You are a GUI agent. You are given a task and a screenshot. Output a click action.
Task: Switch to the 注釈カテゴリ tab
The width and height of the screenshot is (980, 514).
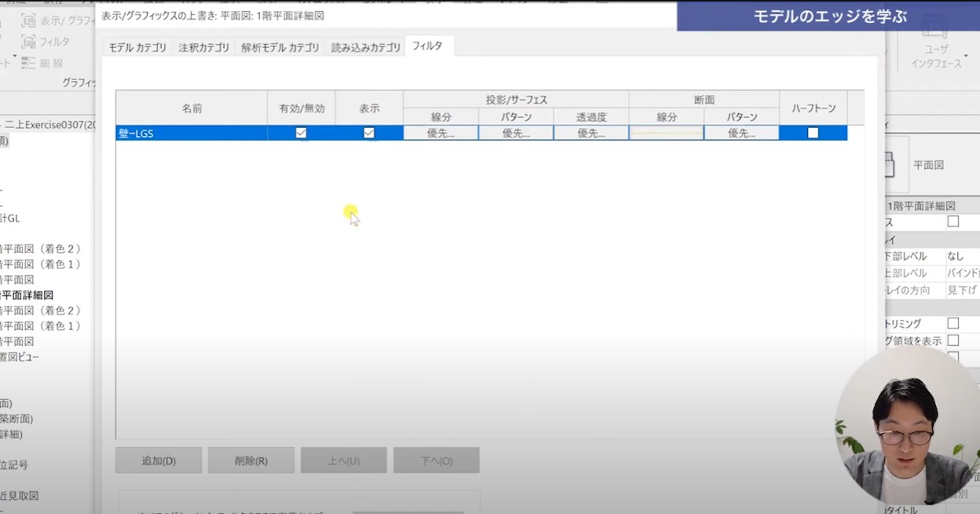204,47
